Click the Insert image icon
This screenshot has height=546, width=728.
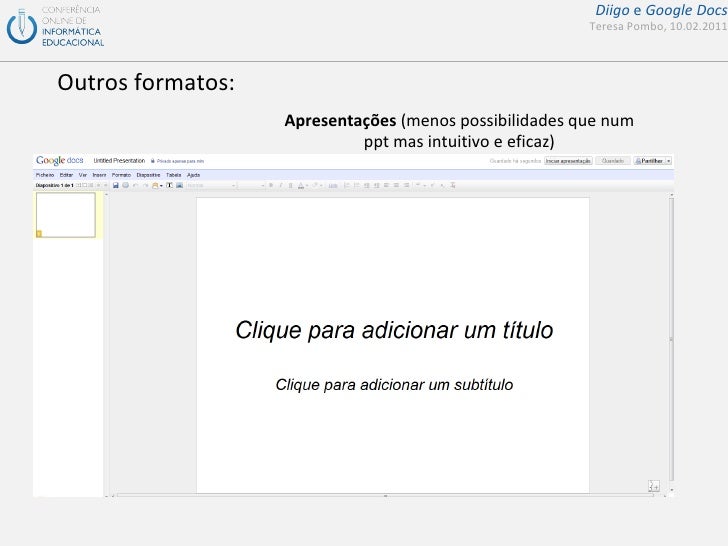[x=179, y=185]
